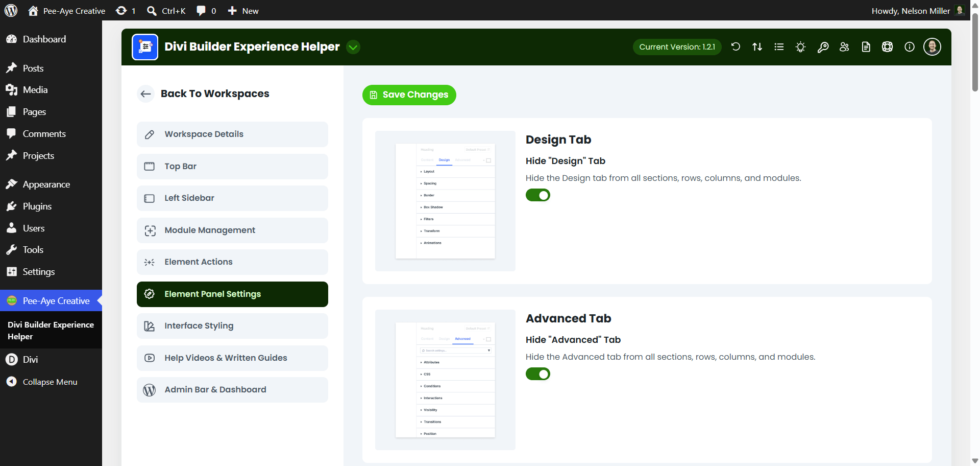This screenshot has width=980, height=466.
Task: Open Divi in WordPress menu
Action: 51,360
